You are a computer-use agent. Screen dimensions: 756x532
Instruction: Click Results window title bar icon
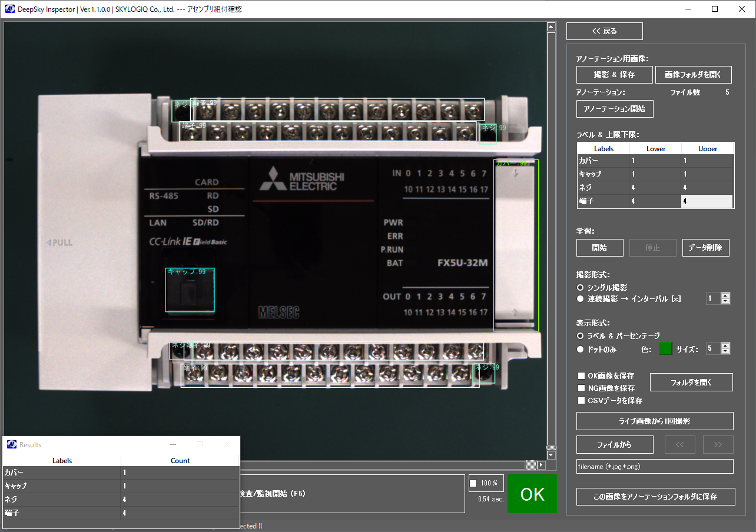11,445
